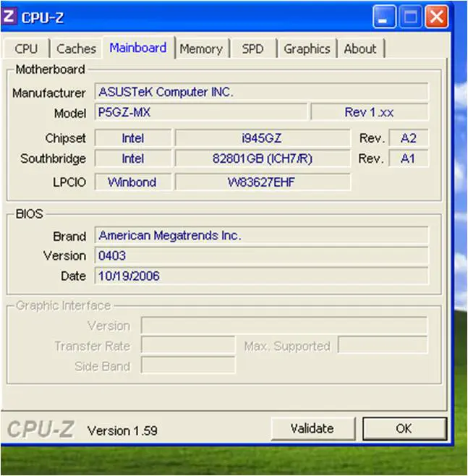Click the Southbridge field 82801GB (ICH7/R)
The image size is (468, 476).
[x=263, y=159]
